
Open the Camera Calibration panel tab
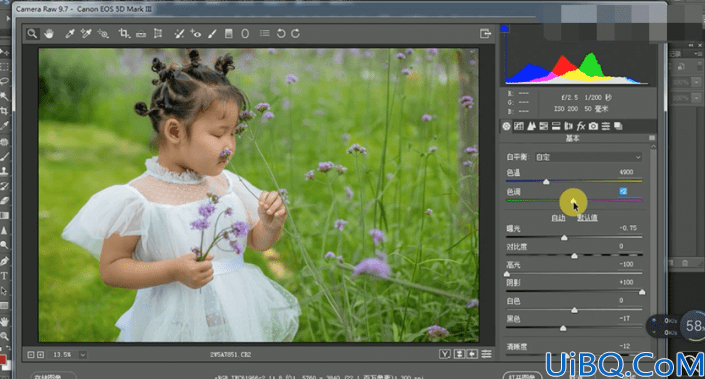(x=593, y=126)
